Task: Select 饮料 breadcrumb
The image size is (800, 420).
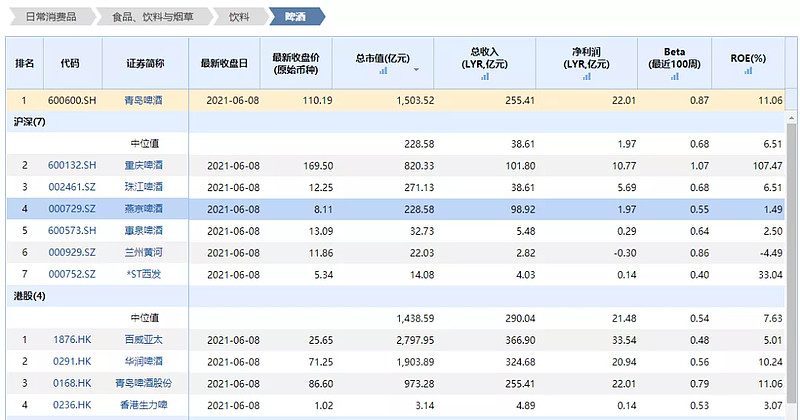Action: (x=239, y=16)
